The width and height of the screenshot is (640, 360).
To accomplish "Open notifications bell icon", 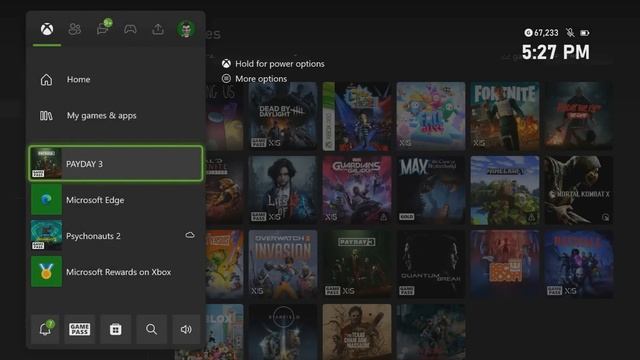I will click(x=45, y=329).
